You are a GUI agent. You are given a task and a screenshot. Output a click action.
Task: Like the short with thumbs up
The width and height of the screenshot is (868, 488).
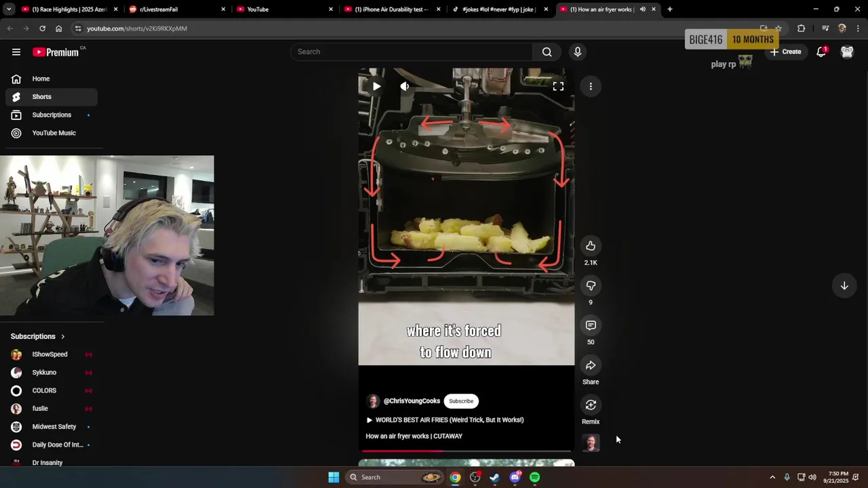[591, 246]
